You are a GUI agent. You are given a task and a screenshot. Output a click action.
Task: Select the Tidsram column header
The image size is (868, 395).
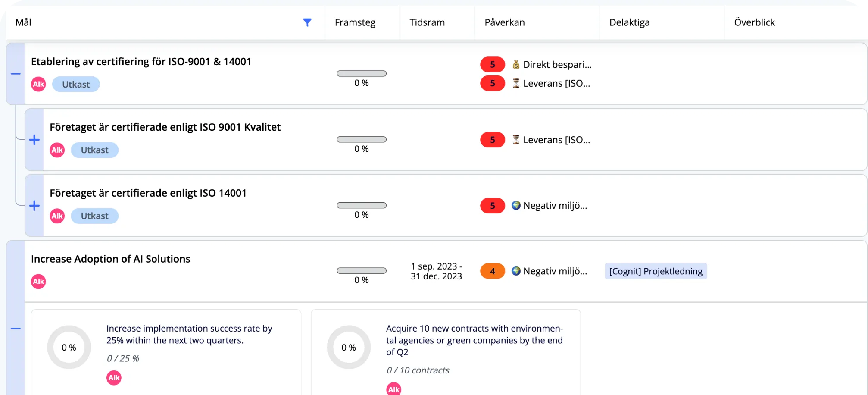click(x=427, y=22)
